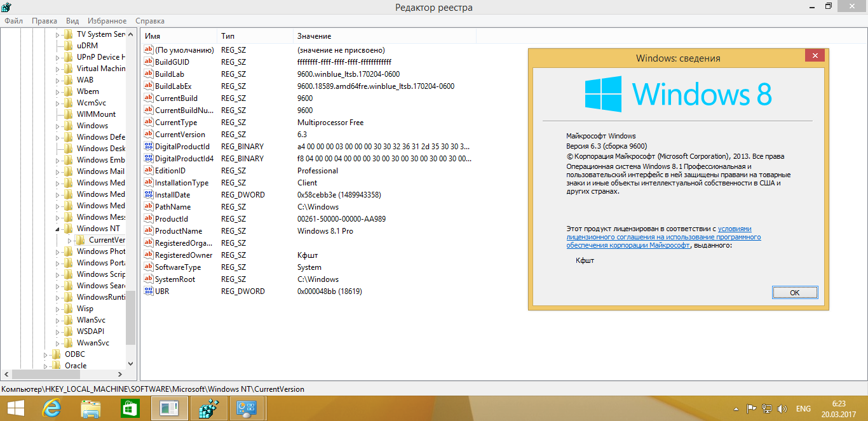
Task: Collapse the Windows NT key
Action: point(58,229)
